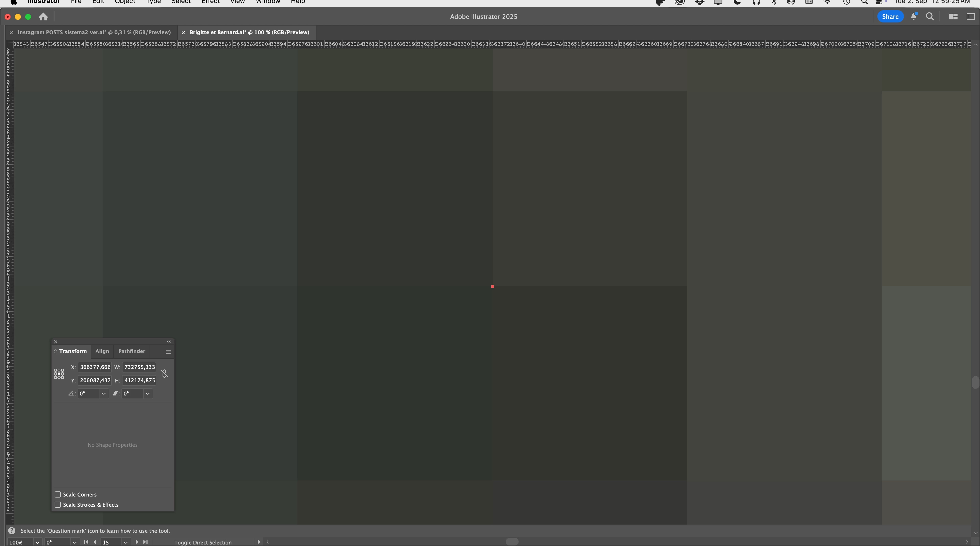
Task: Enable Scale Strokes & Effects checkbox
Action: (x=58, y=505)
